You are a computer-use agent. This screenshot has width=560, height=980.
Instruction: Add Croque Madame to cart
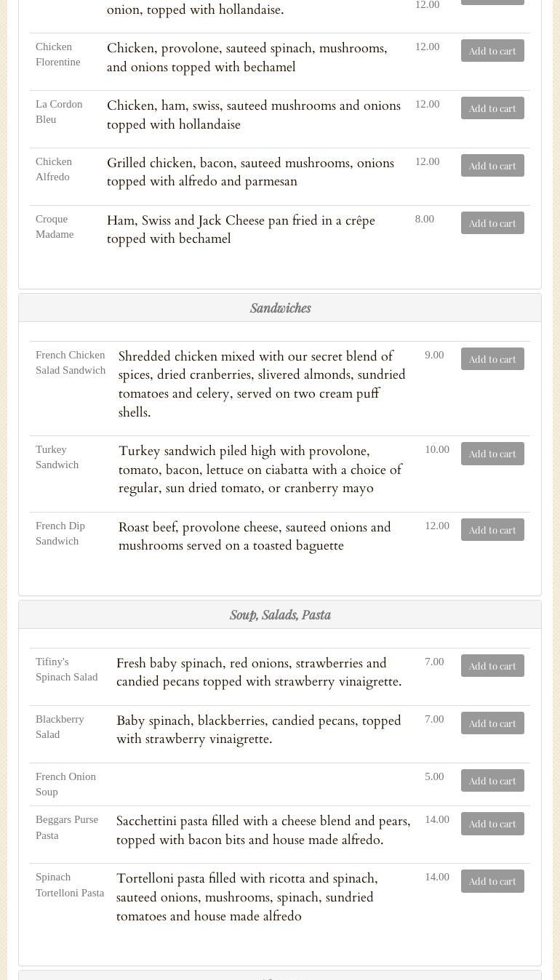coord(492,223)
